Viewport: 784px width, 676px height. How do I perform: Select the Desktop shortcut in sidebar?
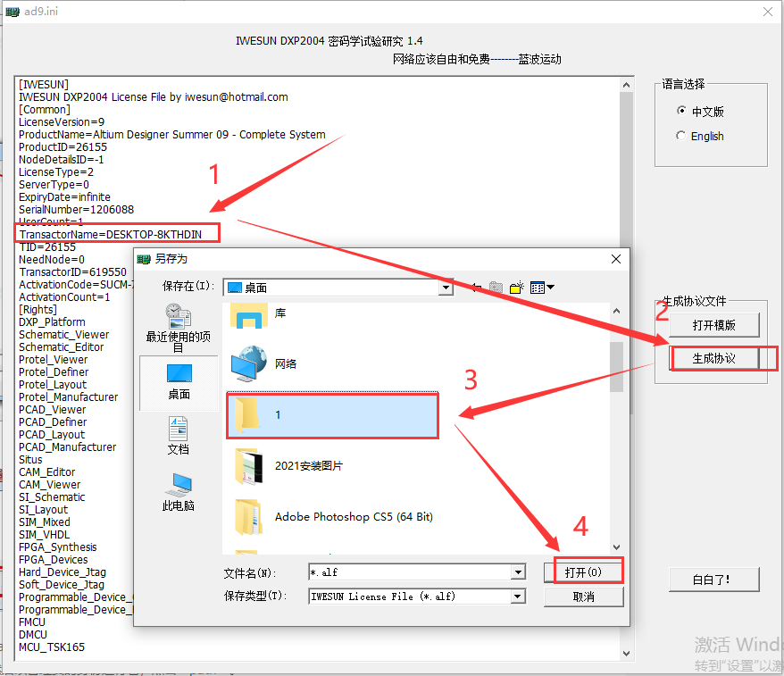click(179, 379)
